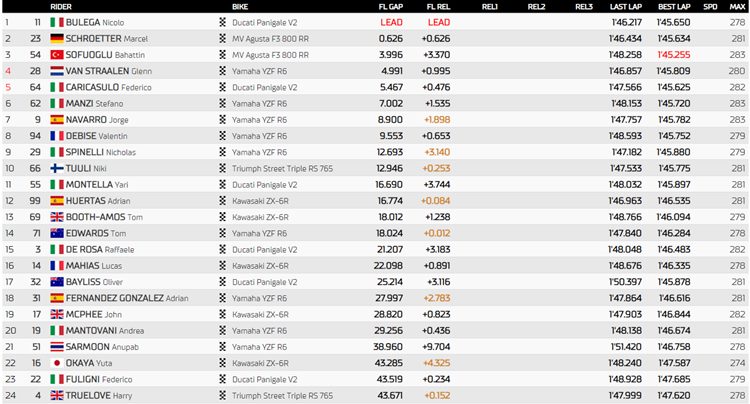Click rider number 94 for DEBISE
The height and width of the screenshot is (404, 750).
[35, 136]
